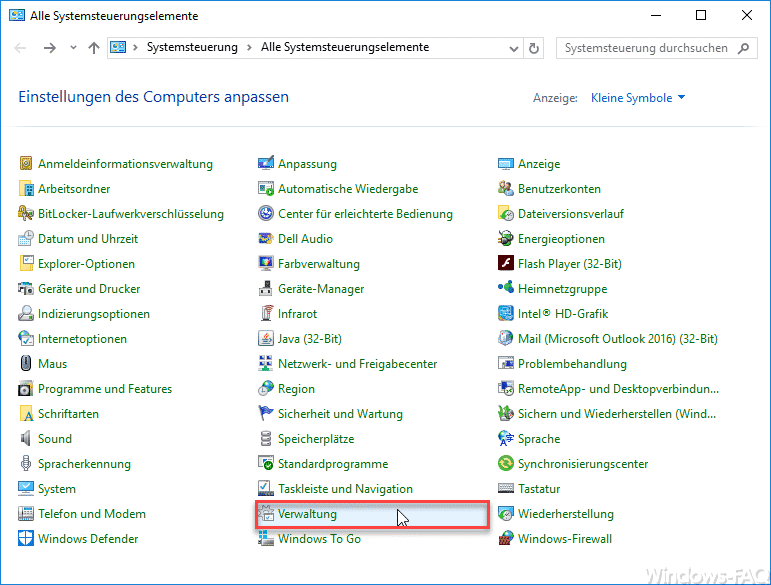Image resolution: width=771 pixels, height=585 pixels.
Task: Open the Sprache link
Action: [x=539, y=439]
